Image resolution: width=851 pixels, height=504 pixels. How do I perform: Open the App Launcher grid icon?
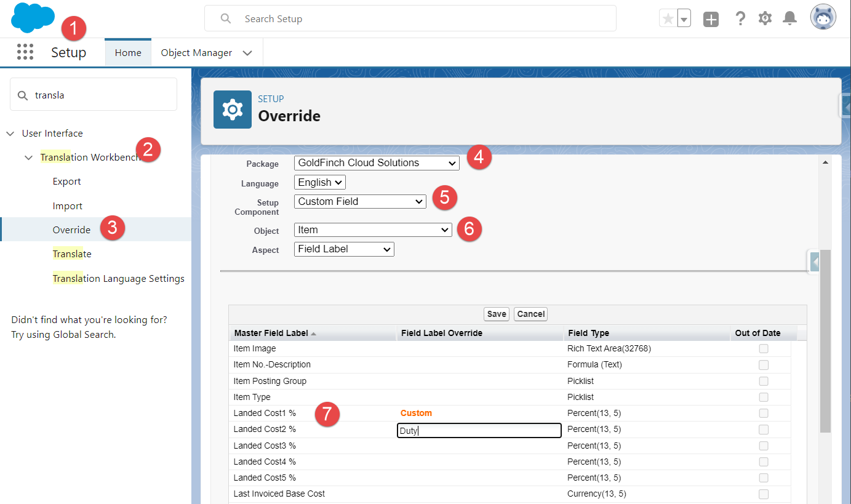(25, 52)
